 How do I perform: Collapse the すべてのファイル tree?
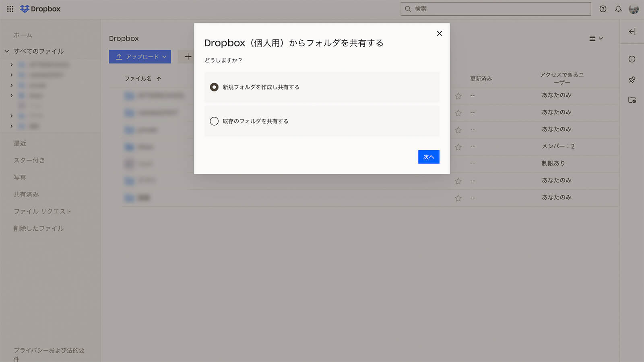pyautogui.click(x=7, y=51)
